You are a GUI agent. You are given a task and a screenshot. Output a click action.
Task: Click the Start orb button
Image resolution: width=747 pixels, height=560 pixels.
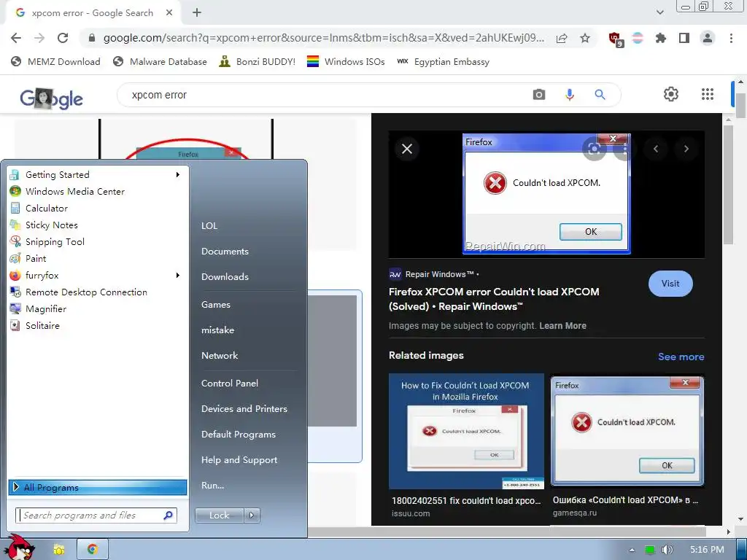pyautogui.click(x=21, y=548)
